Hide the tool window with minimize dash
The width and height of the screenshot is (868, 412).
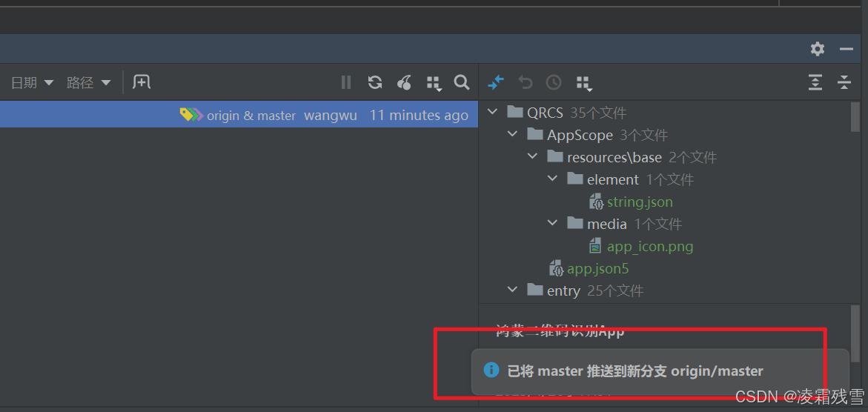pos(846,49)
